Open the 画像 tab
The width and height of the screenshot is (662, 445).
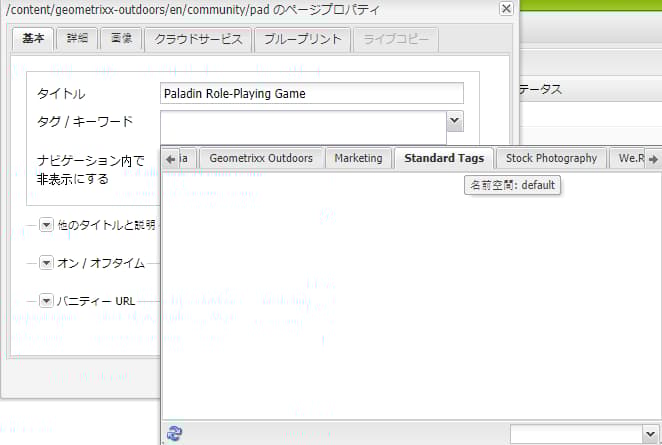click(121, 39)
